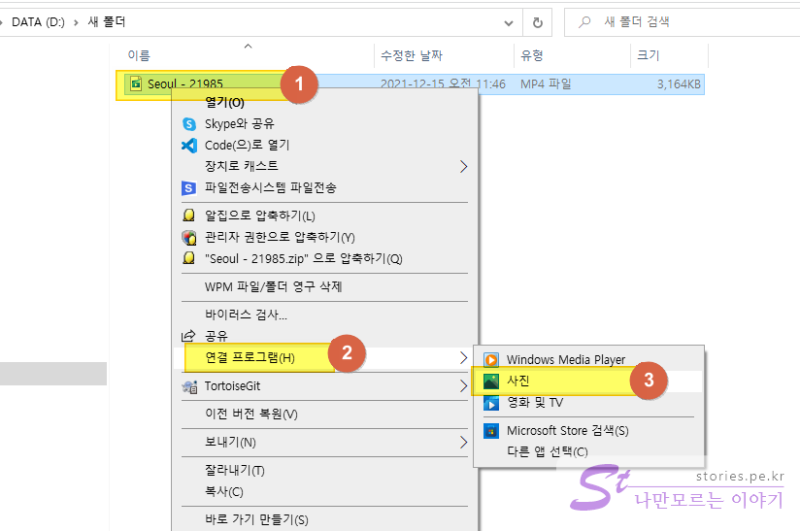Choose Skype와 공유 menu entry
This screenshot has width=800, height=531.
(324, 124)
